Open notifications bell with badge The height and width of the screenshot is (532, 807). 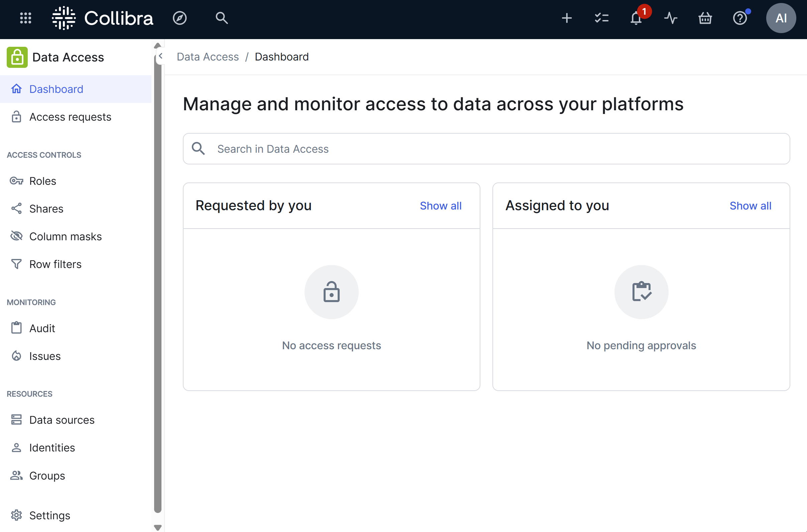636,18
